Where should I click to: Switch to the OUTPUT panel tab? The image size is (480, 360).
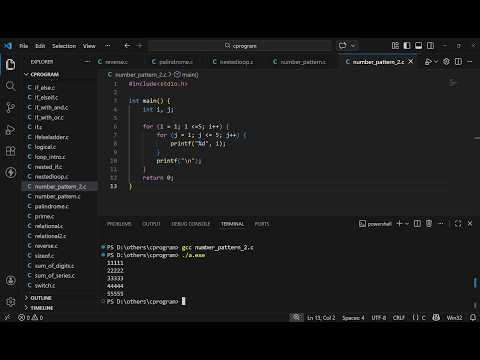[151, 224]
